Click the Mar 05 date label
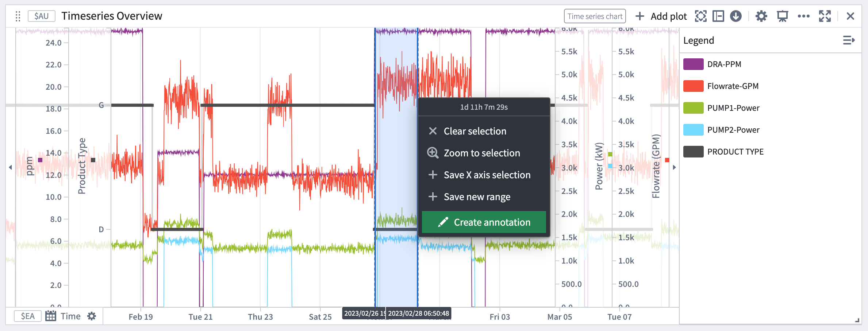Viewport: 868px width, 331px height. coord(560,317)
